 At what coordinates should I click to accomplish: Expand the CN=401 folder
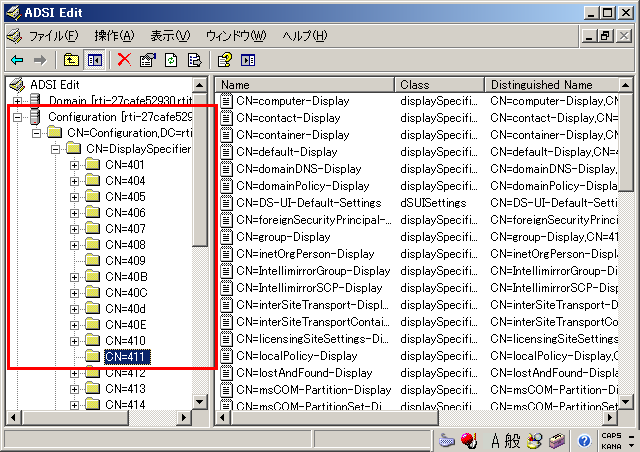pos(74,165)
